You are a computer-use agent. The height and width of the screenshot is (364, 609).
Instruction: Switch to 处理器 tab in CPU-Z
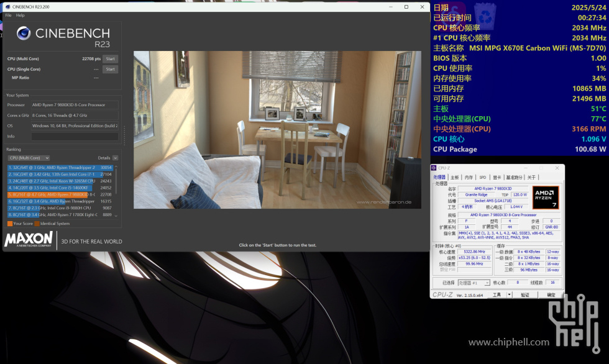(x=439, y=178)
